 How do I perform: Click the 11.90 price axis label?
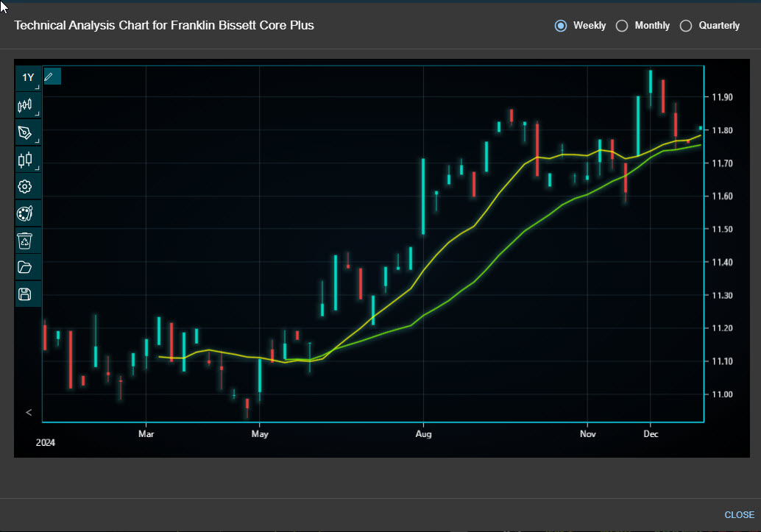(x=722, y=97)
